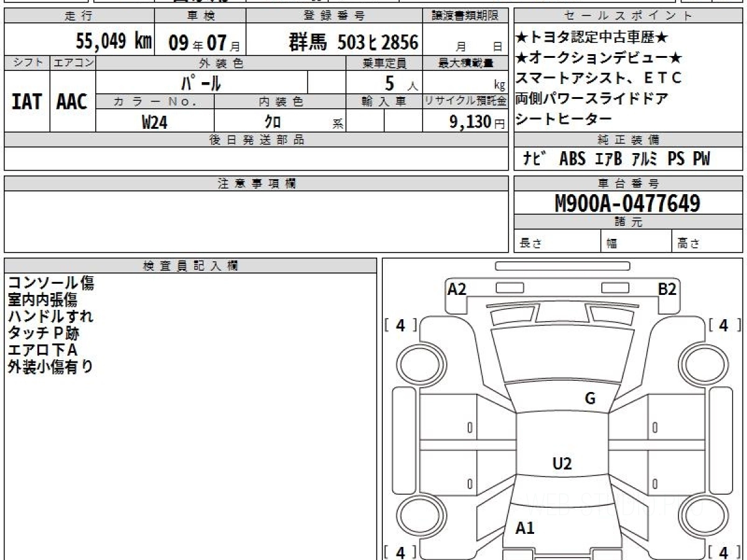Select the PS equipment entry
Image resolution: width=747 pixels, height=560 pixels.
pos(676,159)
